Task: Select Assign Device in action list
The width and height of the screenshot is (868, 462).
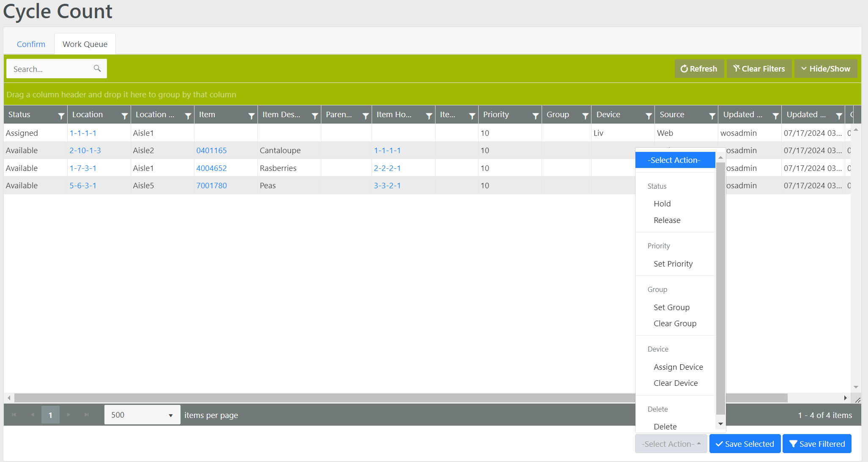Action: [678, 367]
